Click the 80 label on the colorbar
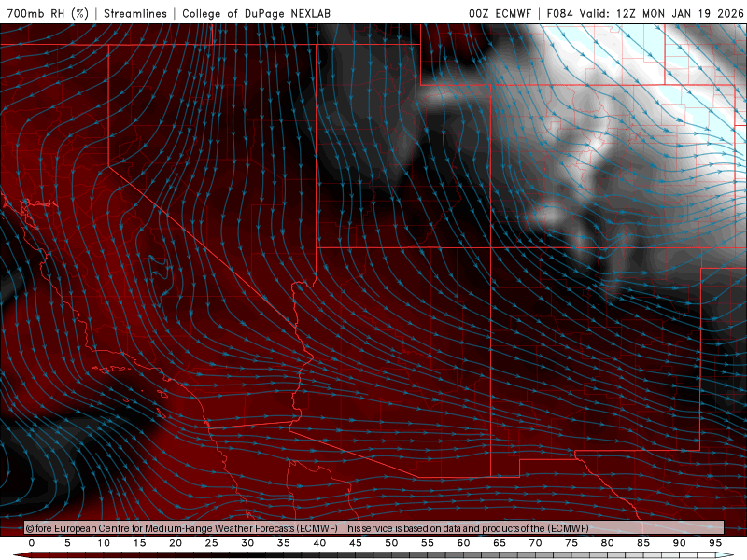Screen dimensions: 747x560 (x=608, y=543)
